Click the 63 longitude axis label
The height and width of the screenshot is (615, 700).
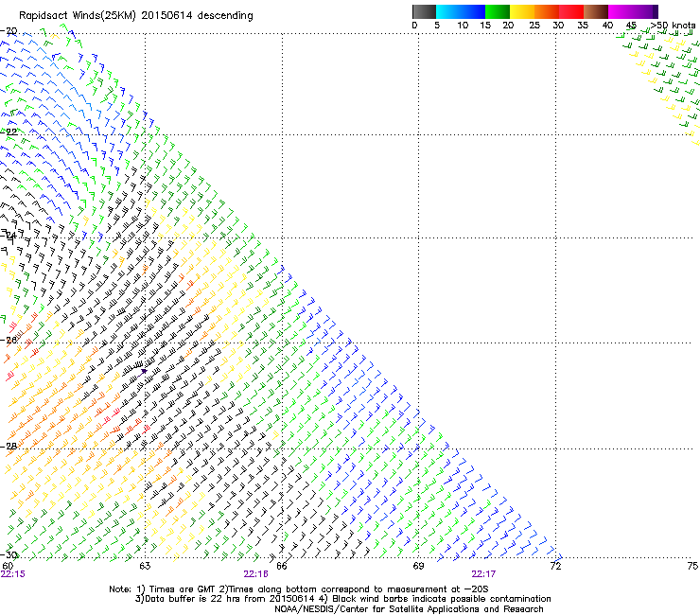coord(145,566)
